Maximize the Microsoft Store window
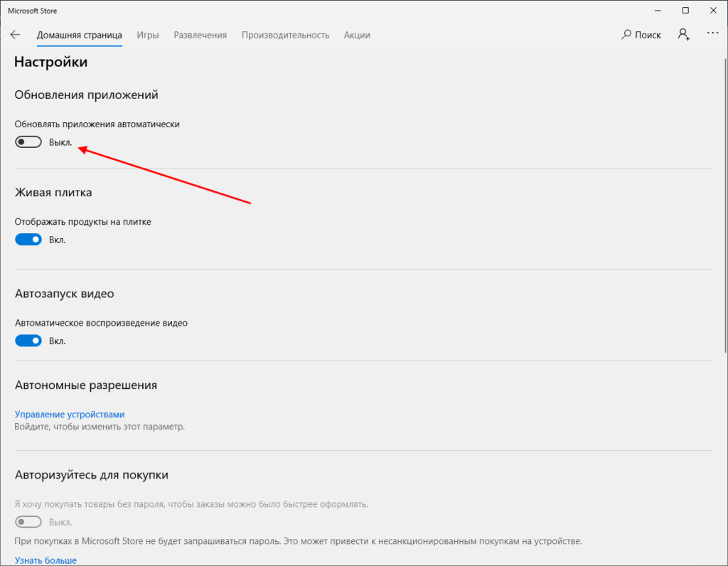The image size is (728, 566). coord(685,10)
